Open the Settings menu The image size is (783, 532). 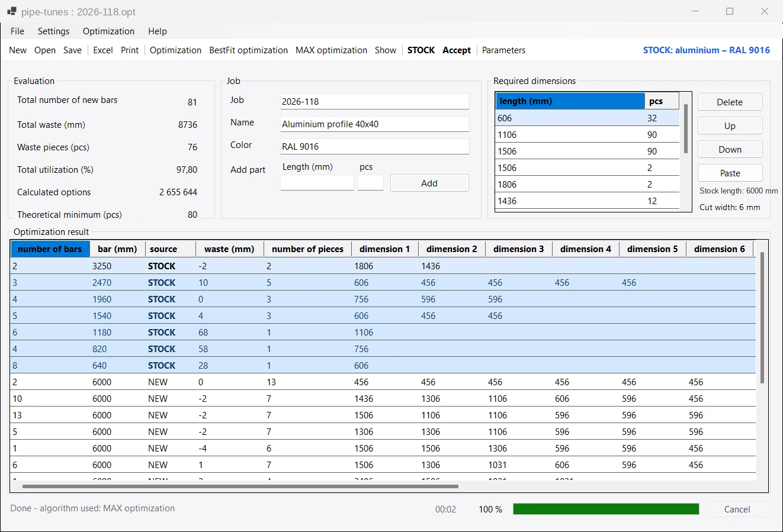point(53,31)
